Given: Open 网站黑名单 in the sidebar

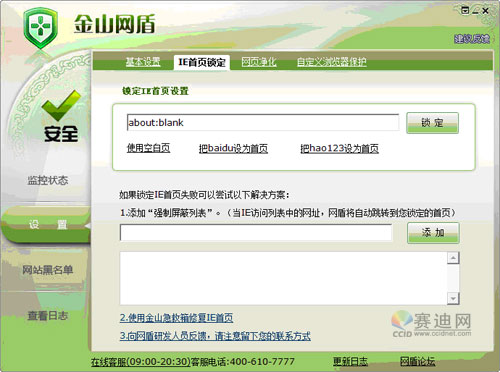Looking at the screenshot, I should [x=48, y=270].
